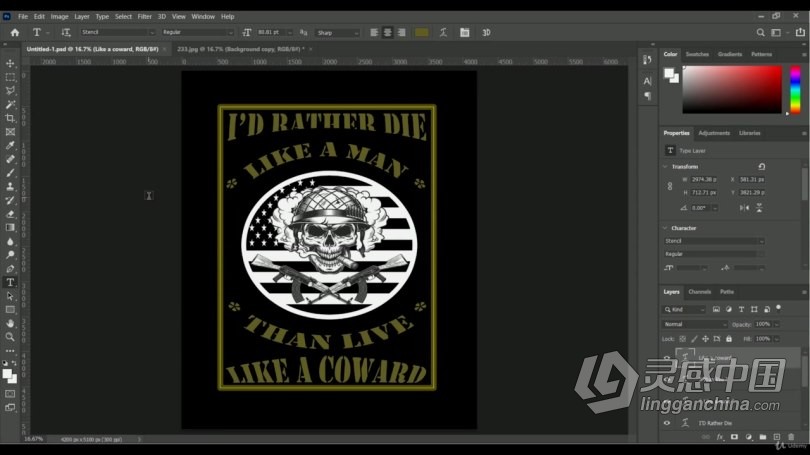Open the Filter menu
This screenshot has width=810, height=455.
pos(144,17)
